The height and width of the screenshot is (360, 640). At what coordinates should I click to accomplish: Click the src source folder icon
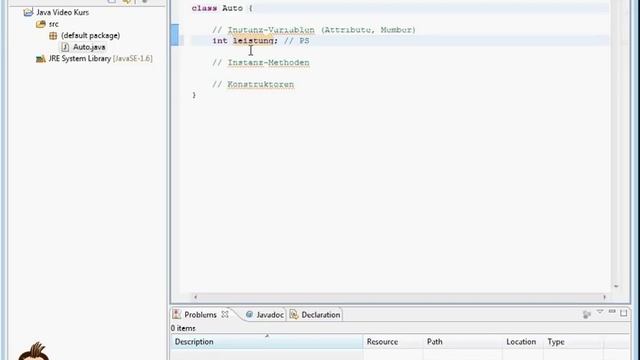coord(40,24)
